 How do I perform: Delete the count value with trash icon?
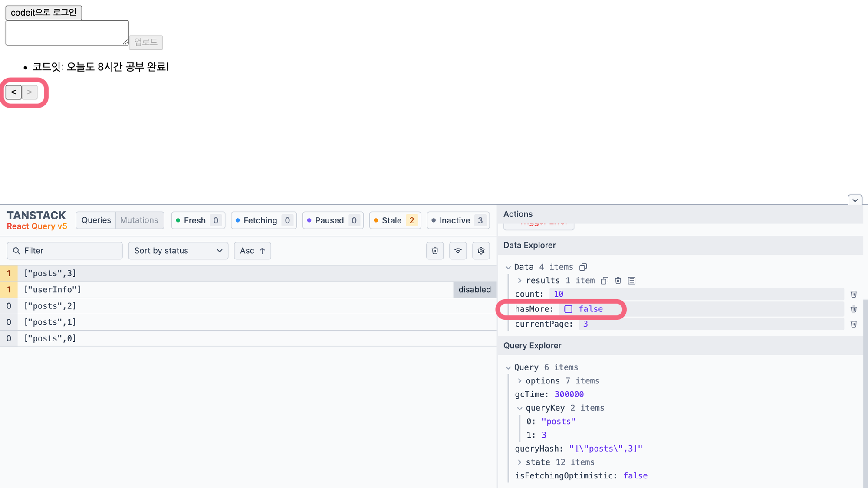point(854,294)
